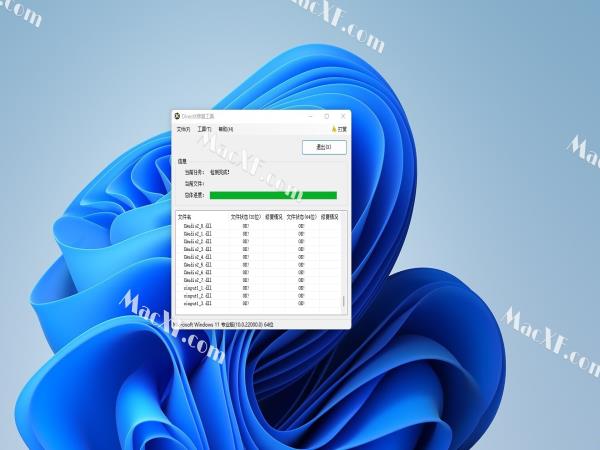Click 64-bit OK! status of XAudio2_7.dll

point(301,280)
